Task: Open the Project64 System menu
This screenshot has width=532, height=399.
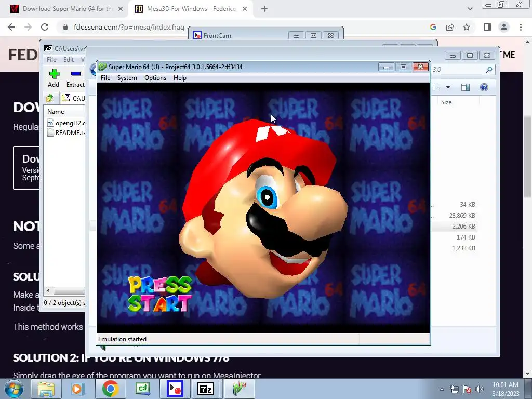Action: pos(127,78)
